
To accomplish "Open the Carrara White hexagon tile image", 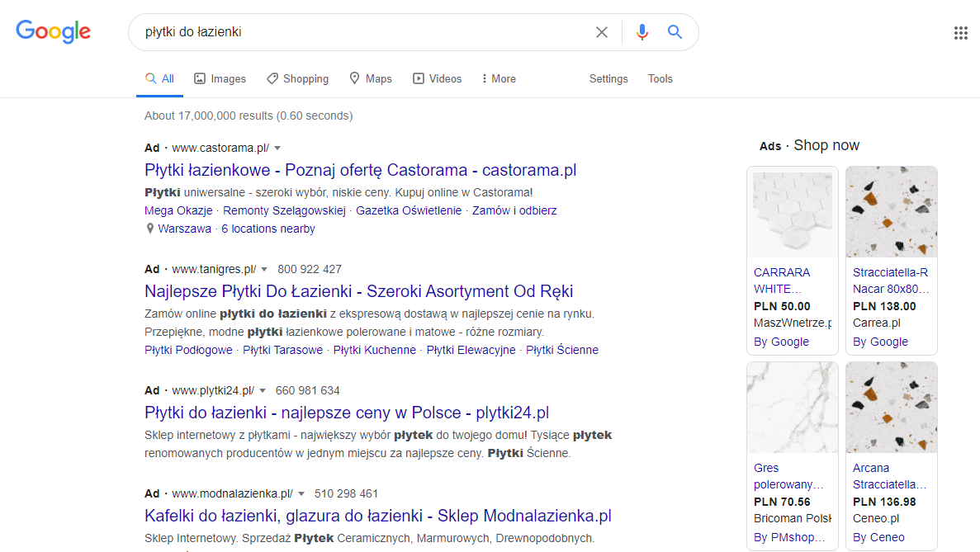I will [792, 212].
